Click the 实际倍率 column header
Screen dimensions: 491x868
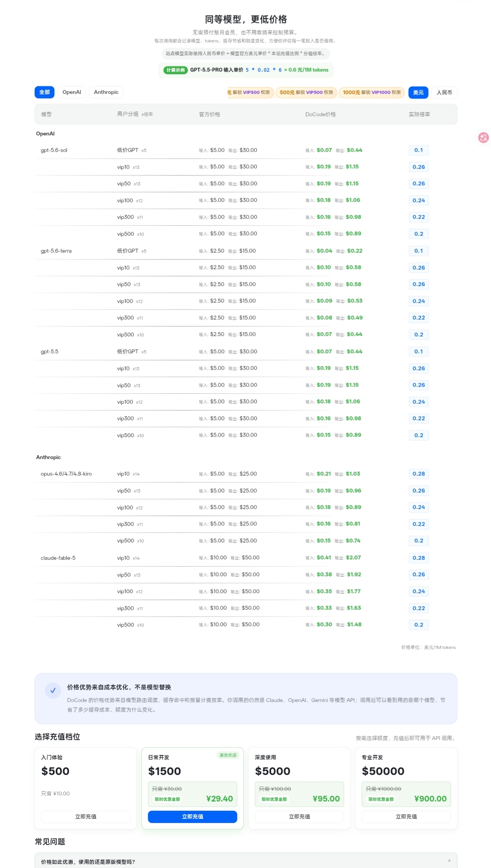(x=419, y=114)
